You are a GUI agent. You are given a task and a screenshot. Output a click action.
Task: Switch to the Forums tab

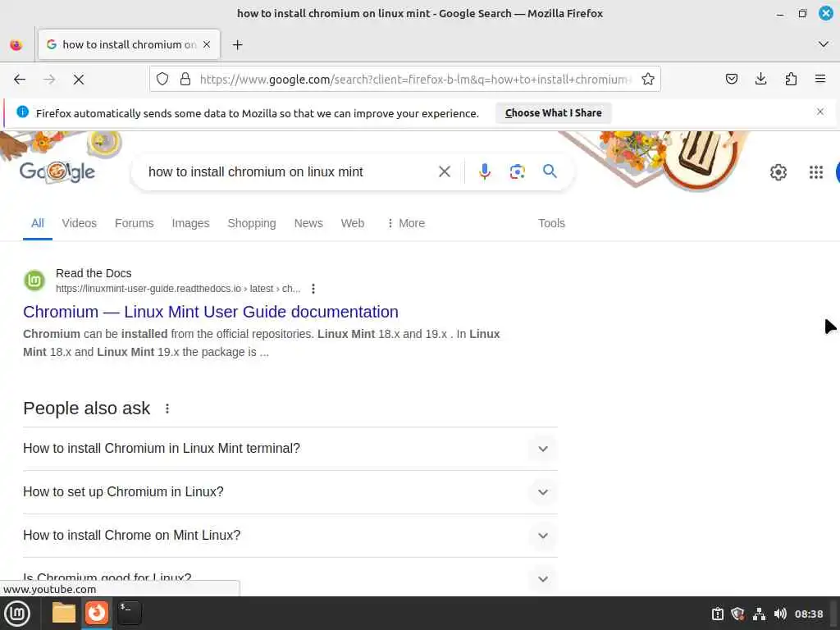pyautogui.click(x=134, y=223)
